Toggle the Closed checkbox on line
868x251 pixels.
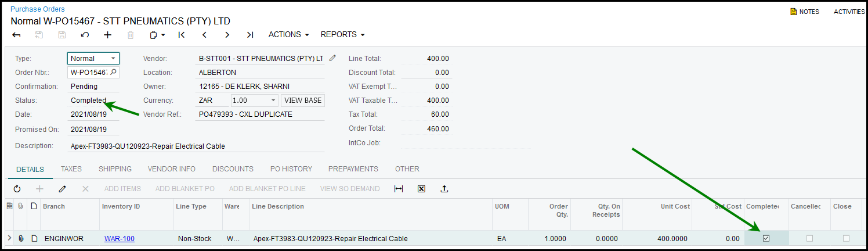(846, 238)
